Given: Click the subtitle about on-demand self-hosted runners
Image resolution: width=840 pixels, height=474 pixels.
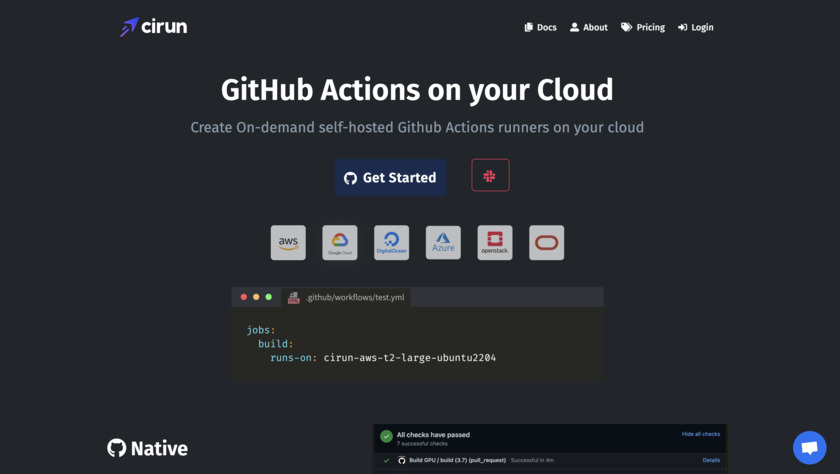Looking at the screenshot, I should coord(417,127).
